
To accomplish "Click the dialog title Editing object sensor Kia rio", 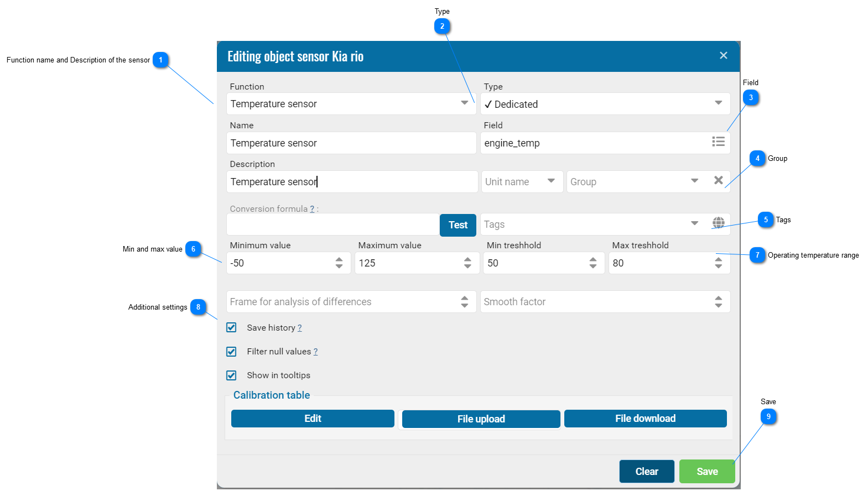I will [295, 56].
